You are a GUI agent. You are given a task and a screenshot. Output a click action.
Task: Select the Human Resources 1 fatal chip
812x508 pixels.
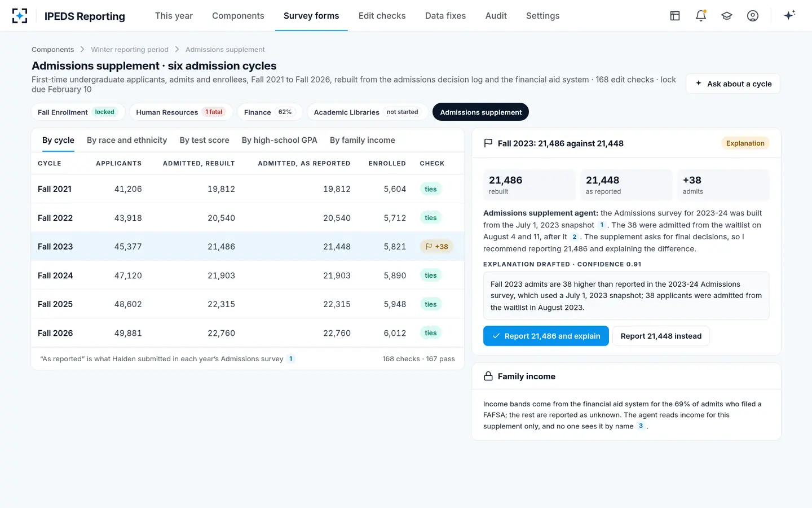click(x=181, y=112)
